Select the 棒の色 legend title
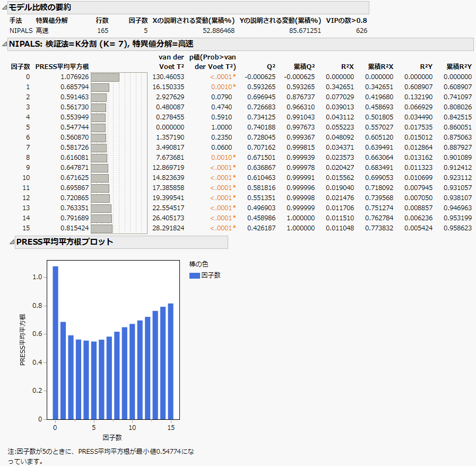 click(200, 264)
